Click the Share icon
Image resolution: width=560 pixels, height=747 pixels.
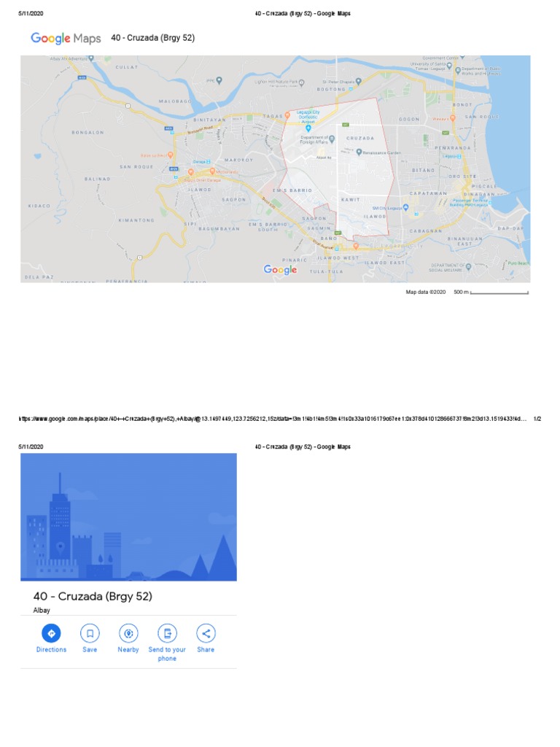[206, 633]
